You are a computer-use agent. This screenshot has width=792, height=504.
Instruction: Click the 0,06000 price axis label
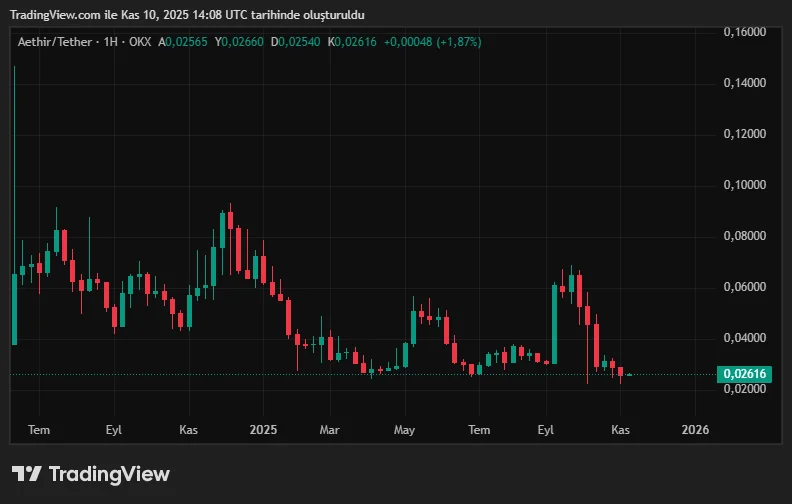(x=744, y=287)
